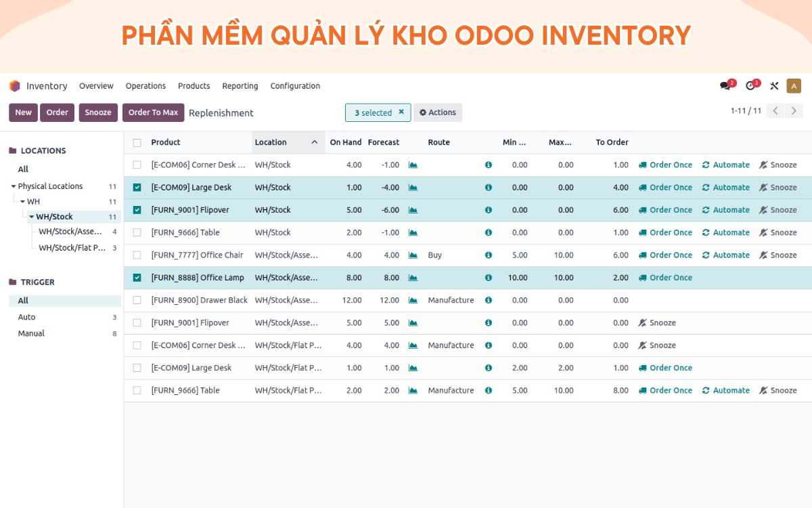This screenshot has height=508, width=812.
Task: Open forecast chart for Corner Desk WH/Stock
Action: 413,165
